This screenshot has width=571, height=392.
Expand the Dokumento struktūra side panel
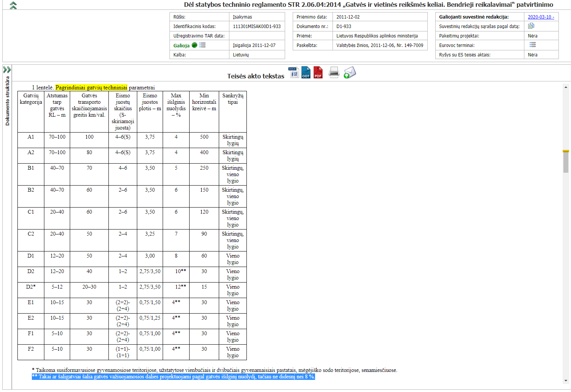7,70
